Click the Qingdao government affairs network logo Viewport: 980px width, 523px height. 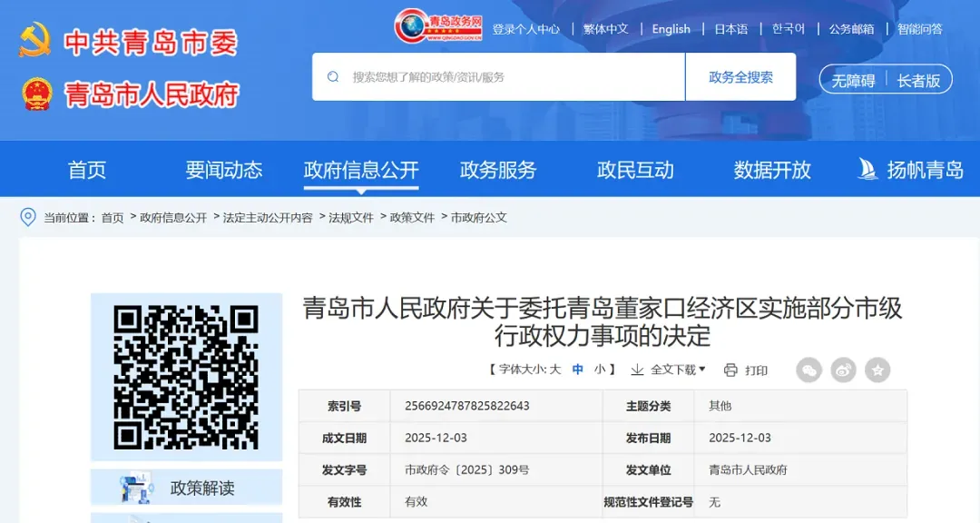438,25
